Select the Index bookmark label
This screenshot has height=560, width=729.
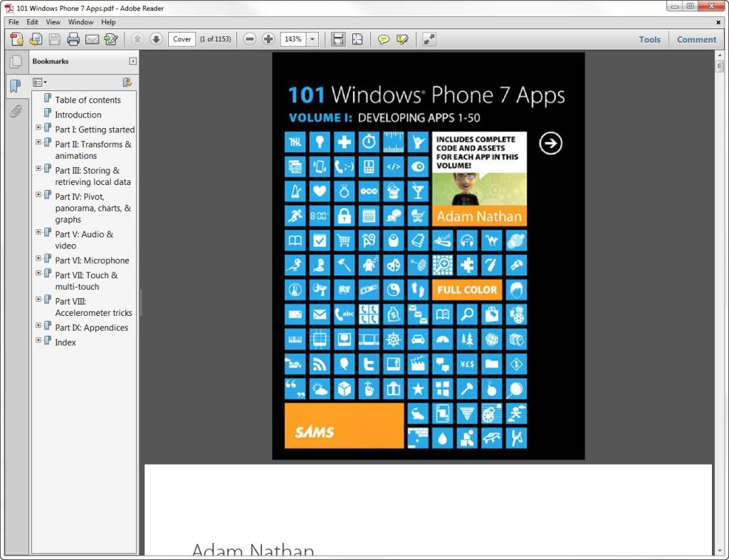click(65, 342)
